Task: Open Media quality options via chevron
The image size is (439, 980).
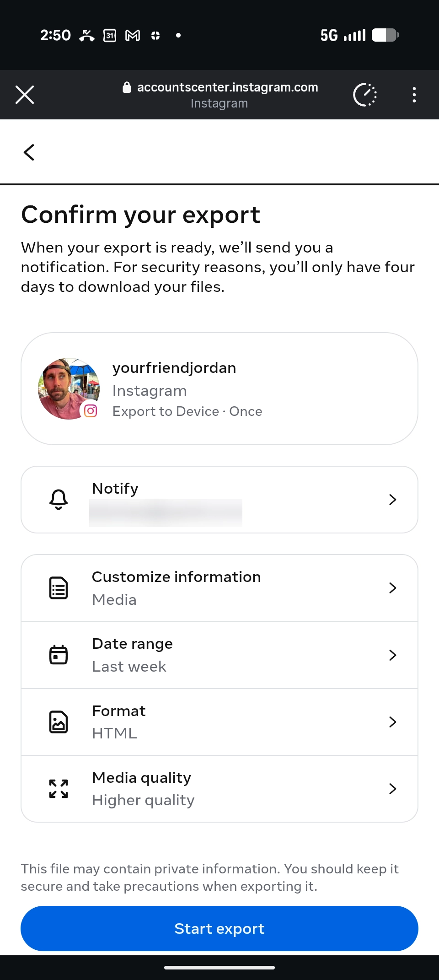Action: click(392, 789)
